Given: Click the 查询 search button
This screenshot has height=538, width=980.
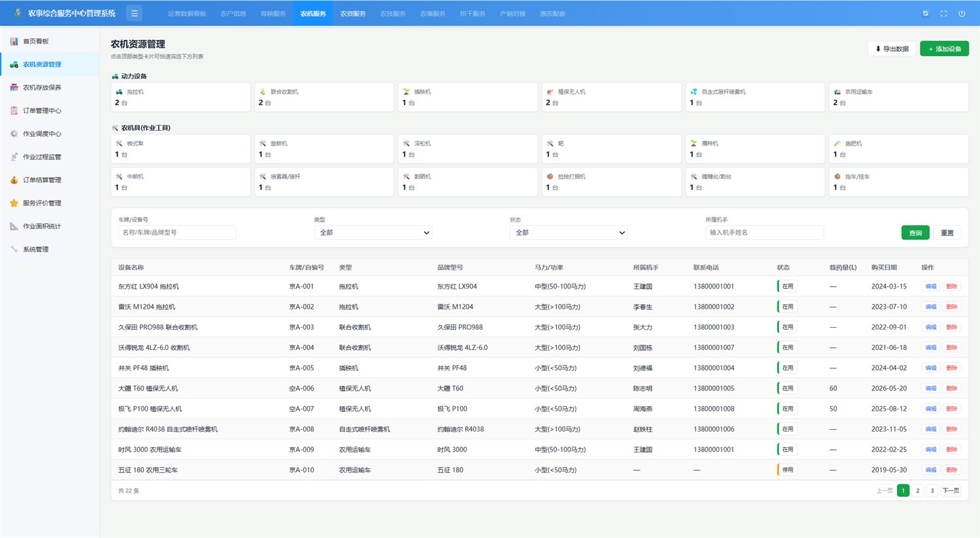Looking at the screenshot, I should [915, 232].
